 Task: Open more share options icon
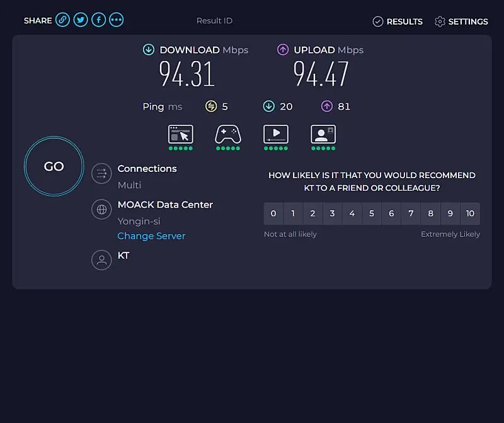pos(116,20)
